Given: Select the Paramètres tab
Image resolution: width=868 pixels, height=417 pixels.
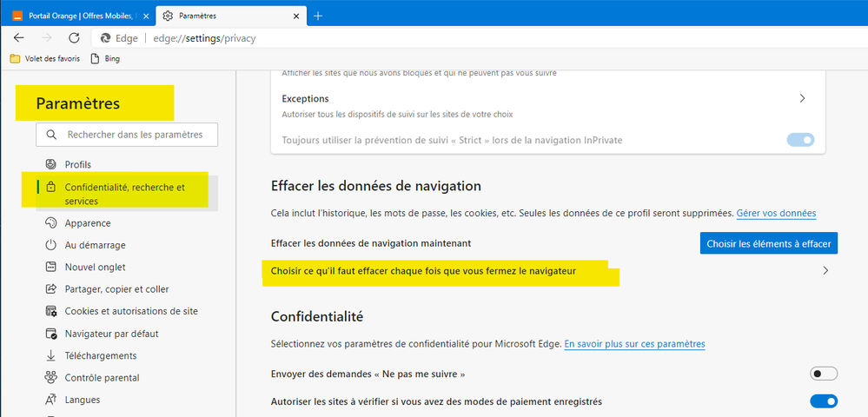Looking at the screenshot, I should (231, 16).
